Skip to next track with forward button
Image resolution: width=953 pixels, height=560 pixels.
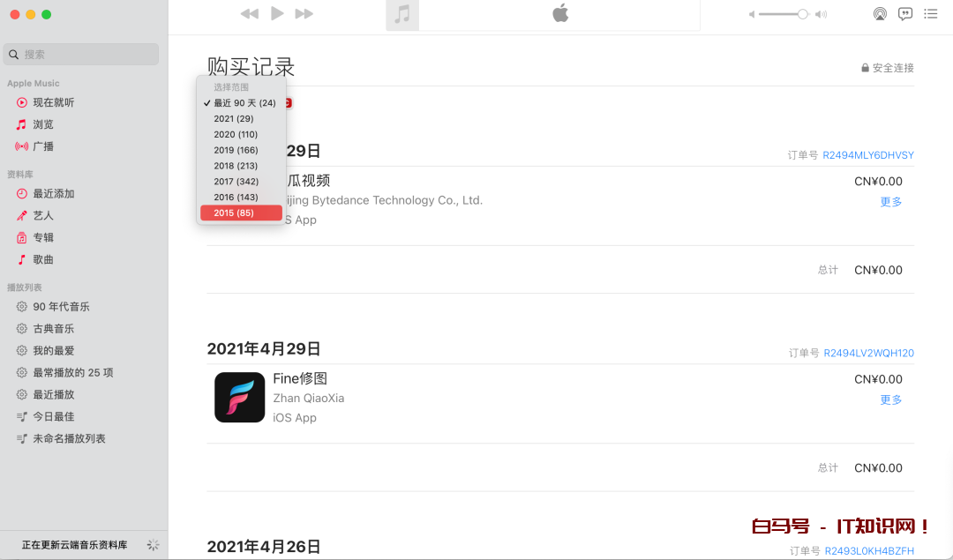304,13
